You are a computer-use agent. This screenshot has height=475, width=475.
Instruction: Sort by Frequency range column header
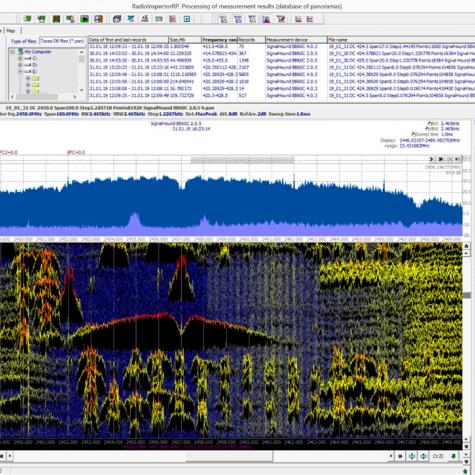219,40
